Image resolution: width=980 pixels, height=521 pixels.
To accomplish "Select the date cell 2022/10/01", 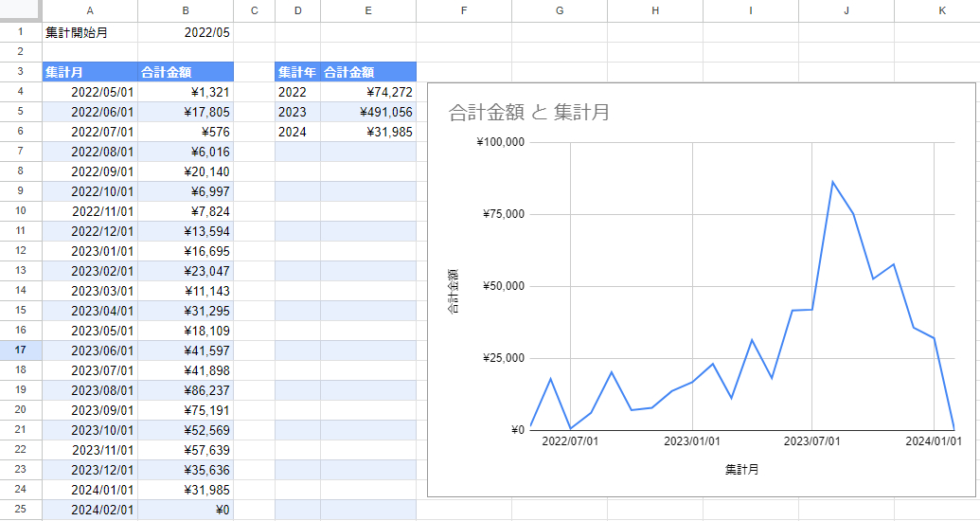I will [90, 191].
